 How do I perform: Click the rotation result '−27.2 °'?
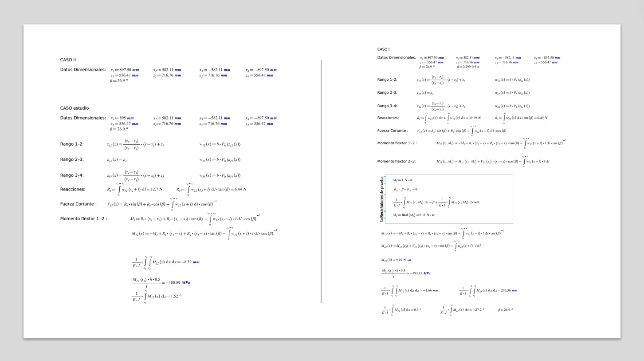478,309
